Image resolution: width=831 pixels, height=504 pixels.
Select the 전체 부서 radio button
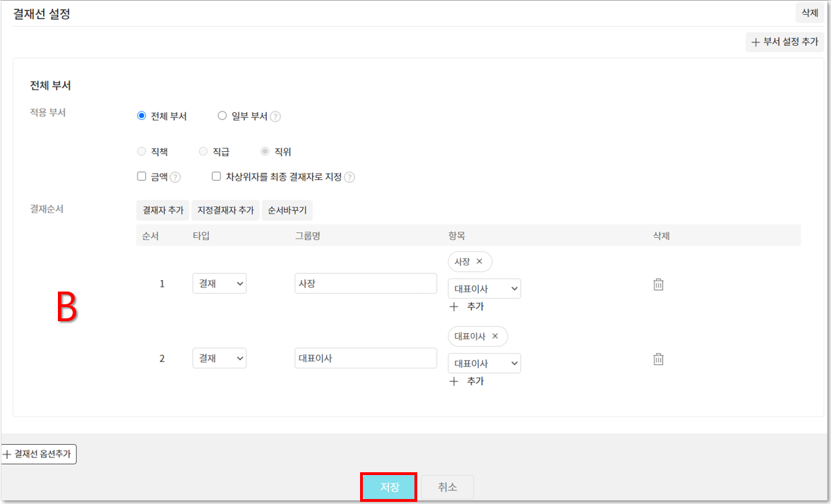pos(141,116)
